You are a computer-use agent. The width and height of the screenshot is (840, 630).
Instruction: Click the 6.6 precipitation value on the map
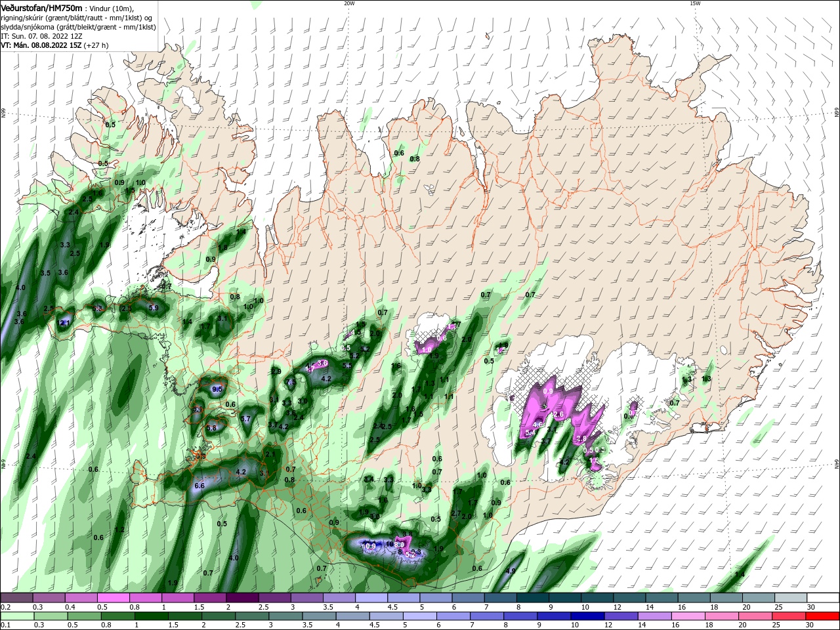tap(200, 486)
